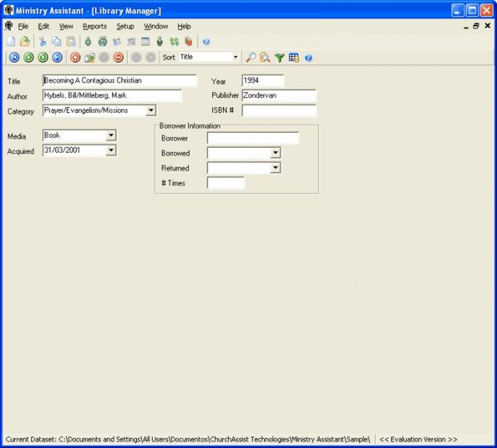Switch to grid view with the table icon
This screenshot has height=448, width=497.
coord(293,57)
